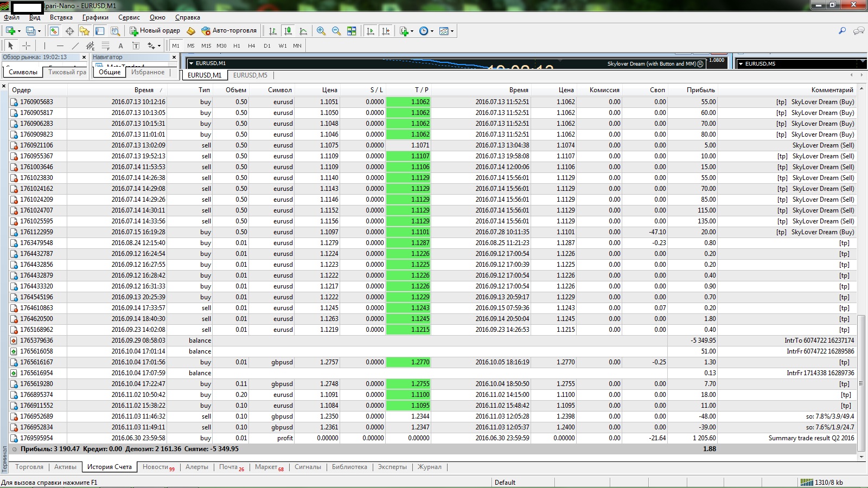868x488 pixels.
Task: Switch chart to candlesticks icon
Action: [288, 31]
